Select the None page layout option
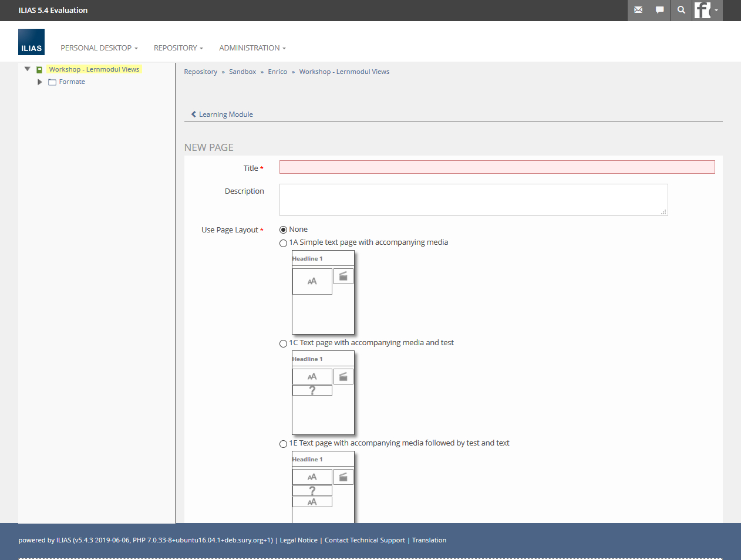 [x=284, y=230]
